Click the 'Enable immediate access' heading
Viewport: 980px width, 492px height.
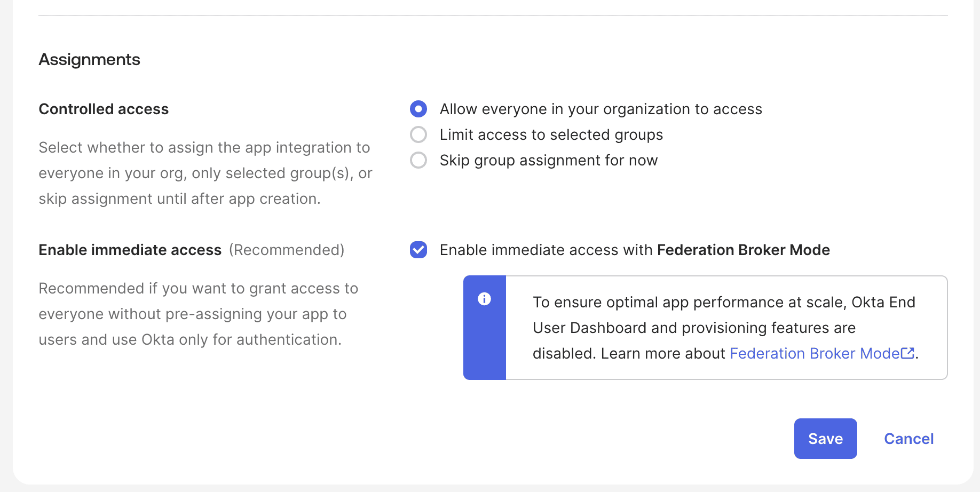(x=130, y=249)
